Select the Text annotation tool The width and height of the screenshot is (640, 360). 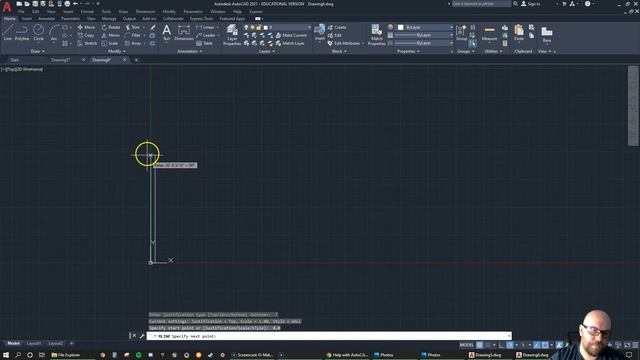[x=167, y=32]
